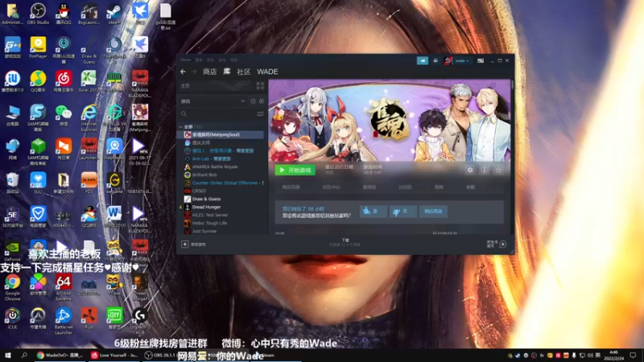Favorite the game with star icon
The width and height of the screenshot is (644, 362).
coord(498,170)
